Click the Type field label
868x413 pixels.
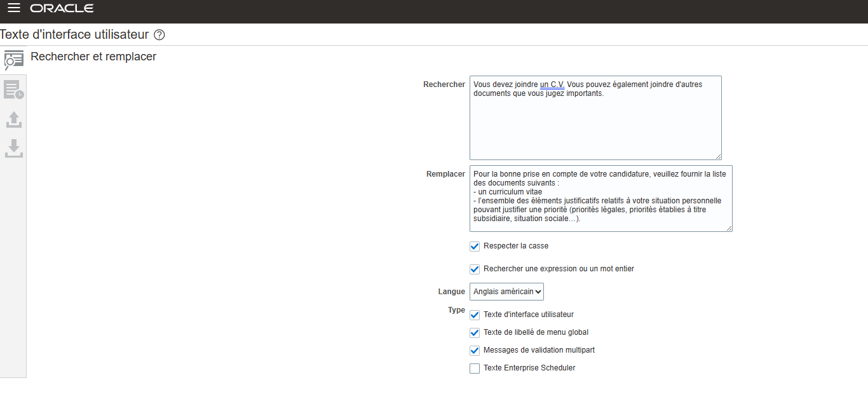coord(456,310)
